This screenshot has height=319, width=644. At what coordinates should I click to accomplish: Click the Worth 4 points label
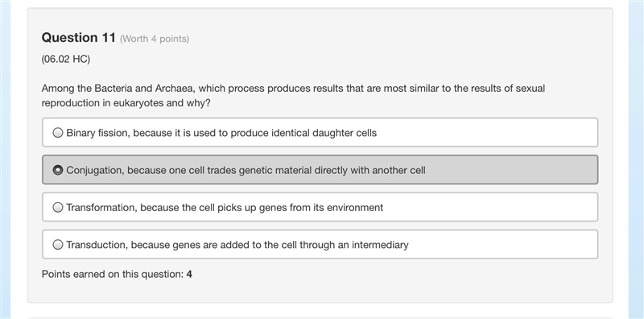(x=155, y=39)
